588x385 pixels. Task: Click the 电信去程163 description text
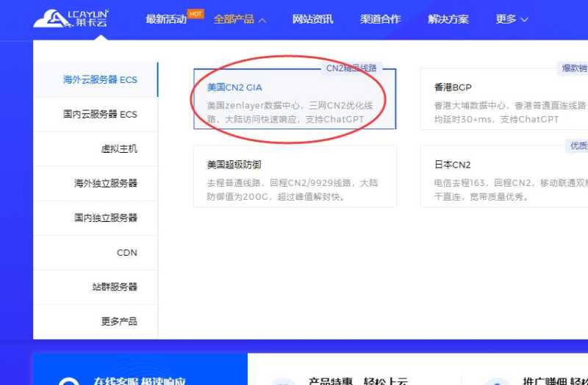tap(511, 190)
